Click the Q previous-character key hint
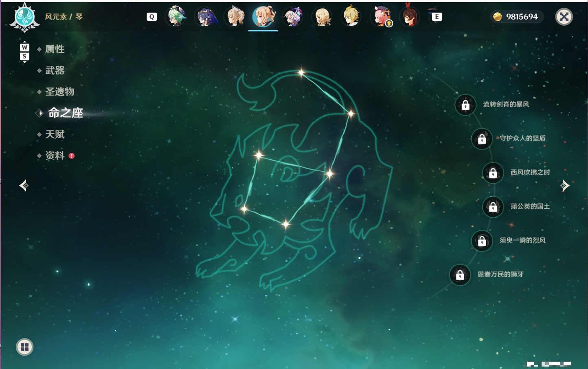 [151, 17]
